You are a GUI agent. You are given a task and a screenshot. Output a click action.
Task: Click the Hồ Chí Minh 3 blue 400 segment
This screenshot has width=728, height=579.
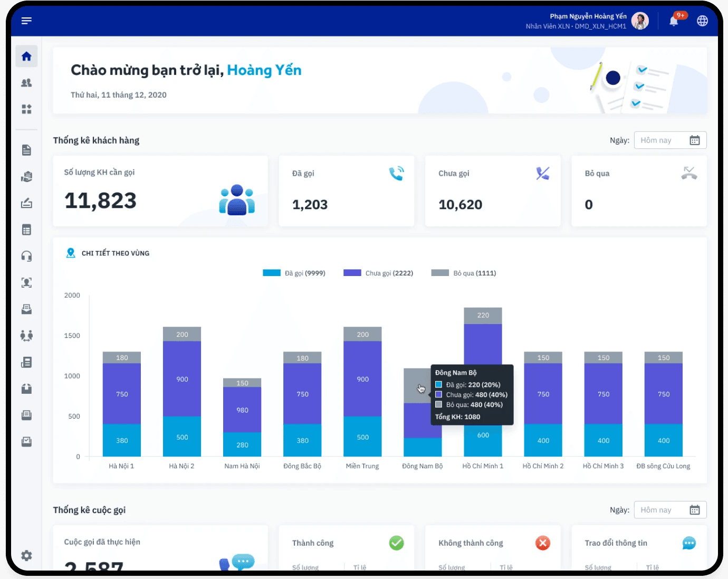tap(603, 440)
